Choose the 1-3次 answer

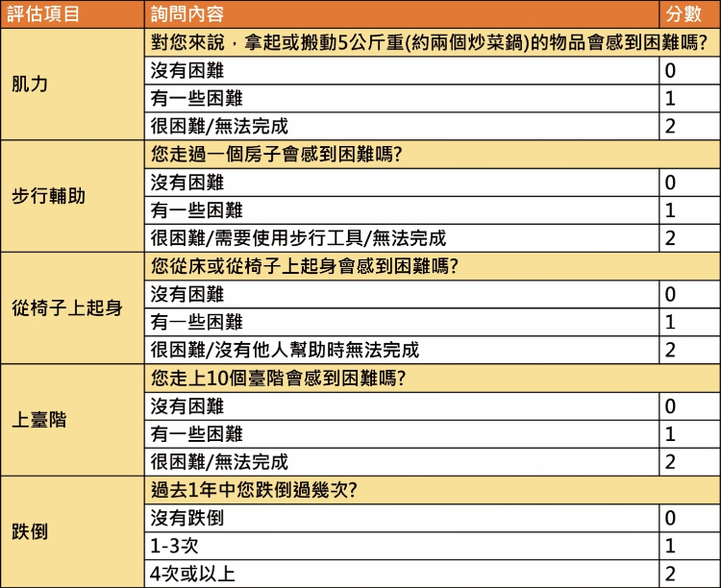coord(402,546)
